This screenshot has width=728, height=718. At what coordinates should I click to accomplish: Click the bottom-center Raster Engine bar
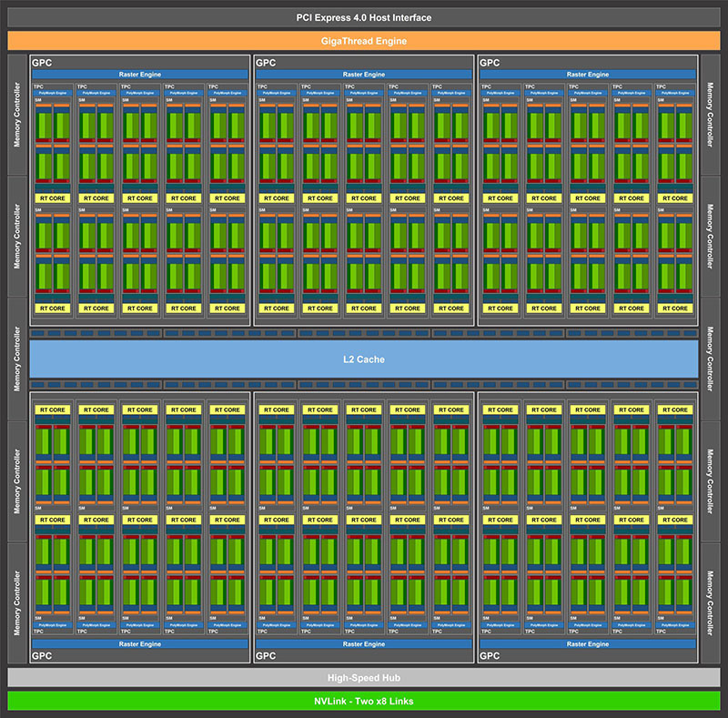pyautogui.click(x=364, y=643)
